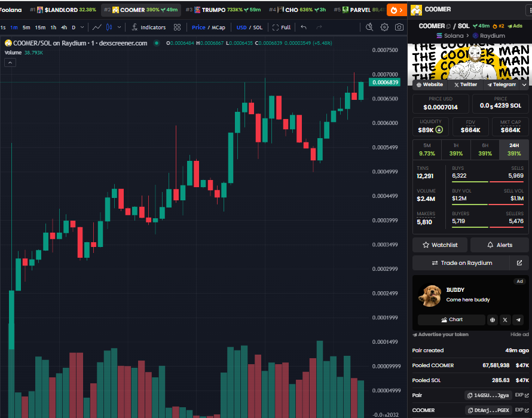Add COOMER to Watchlist
532x418 pixels.
[x=440, y=245]
